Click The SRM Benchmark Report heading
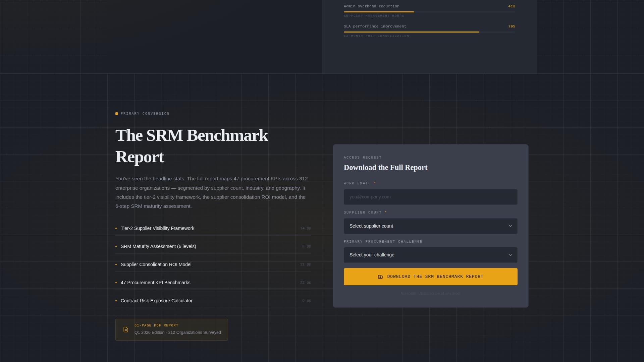The height and width of the screenshot is (362, 644). 192,146
